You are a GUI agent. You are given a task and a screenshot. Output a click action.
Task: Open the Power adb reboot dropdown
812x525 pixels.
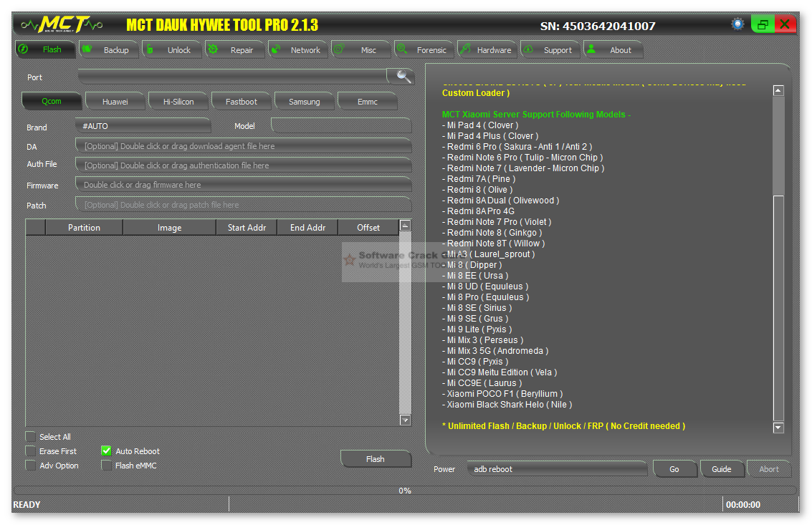pos(557,469)
